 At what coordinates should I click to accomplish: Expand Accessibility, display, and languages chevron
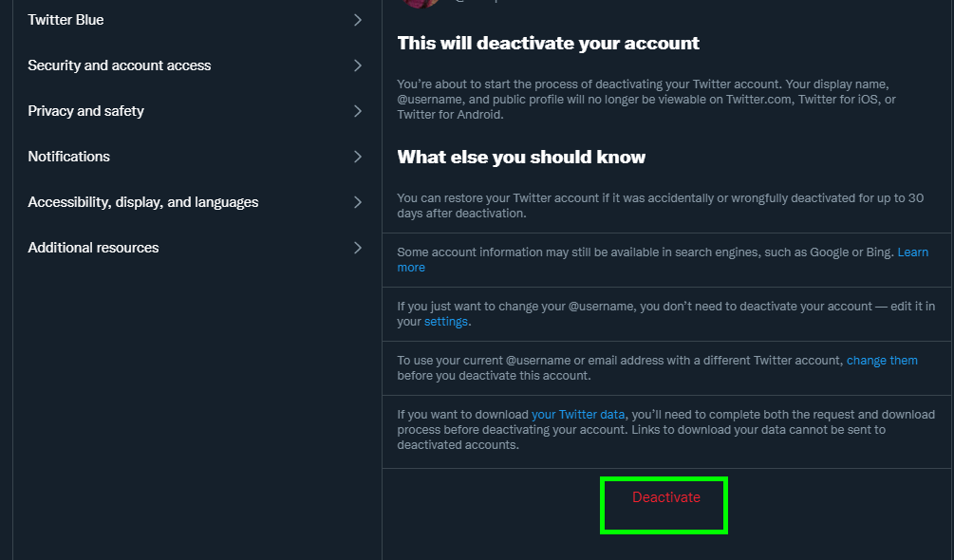(358, 202)
